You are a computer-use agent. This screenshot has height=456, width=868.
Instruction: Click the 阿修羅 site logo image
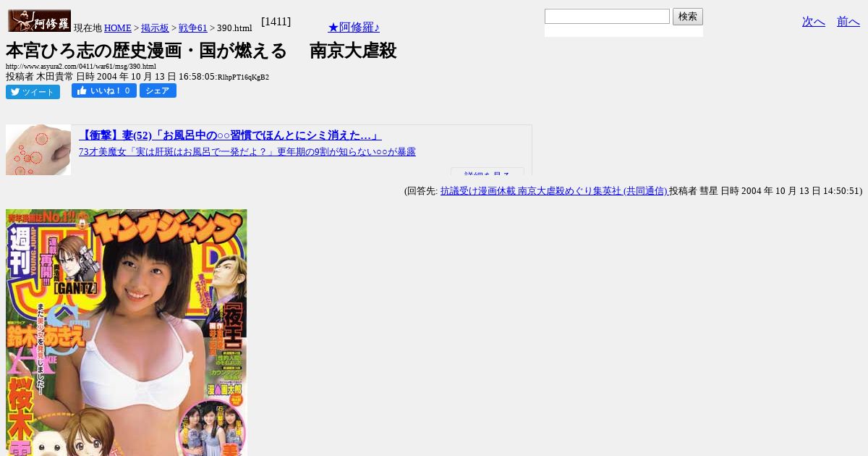tap(39, 21)
